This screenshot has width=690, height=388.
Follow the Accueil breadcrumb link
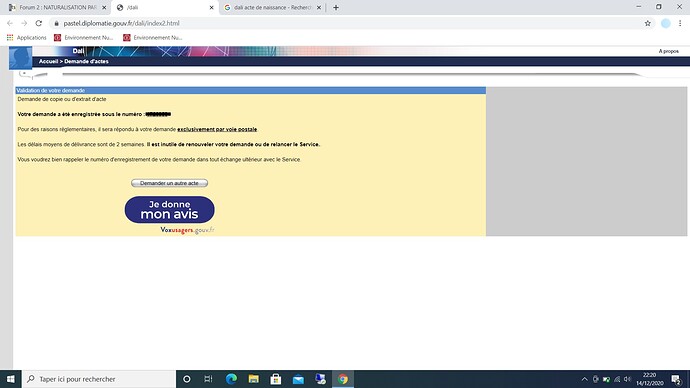[48, 62]
